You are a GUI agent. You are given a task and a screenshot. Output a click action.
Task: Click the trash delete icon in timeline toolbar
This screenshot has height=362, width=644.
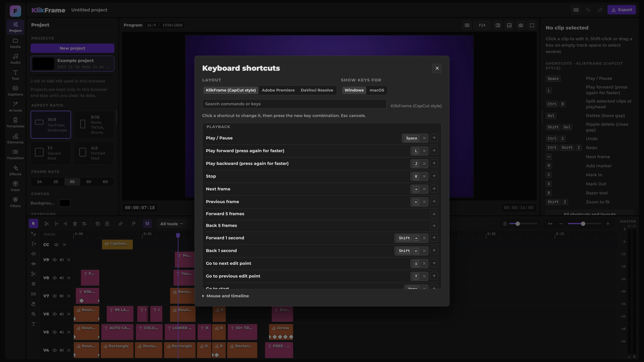(x=75, y=224)
